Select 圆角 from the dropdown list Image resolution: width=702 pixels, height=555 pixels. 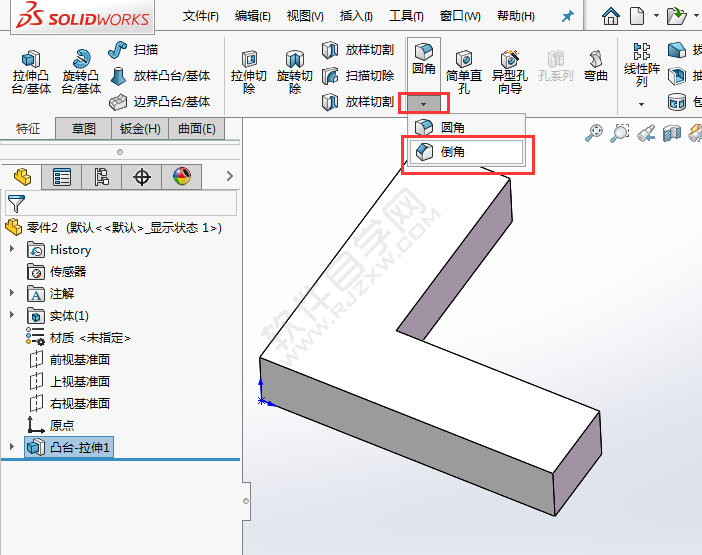466,128
